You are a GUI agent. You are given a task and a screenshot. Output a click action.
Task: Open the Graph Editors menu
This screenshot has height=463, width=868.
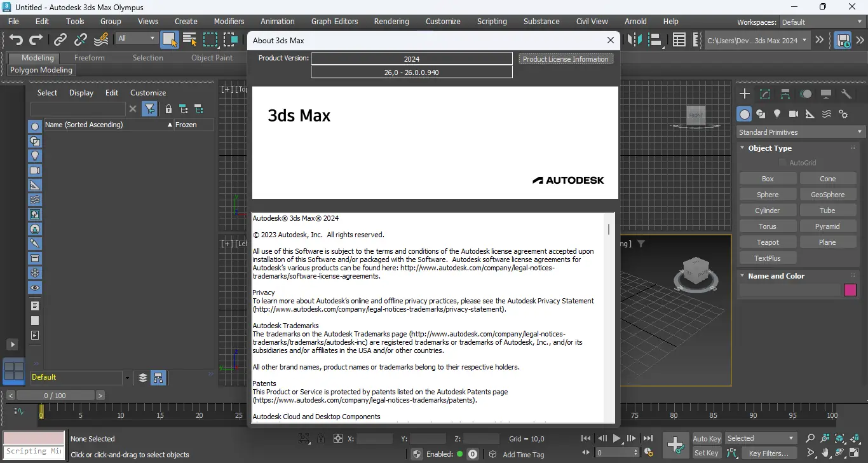click(335, 21)
